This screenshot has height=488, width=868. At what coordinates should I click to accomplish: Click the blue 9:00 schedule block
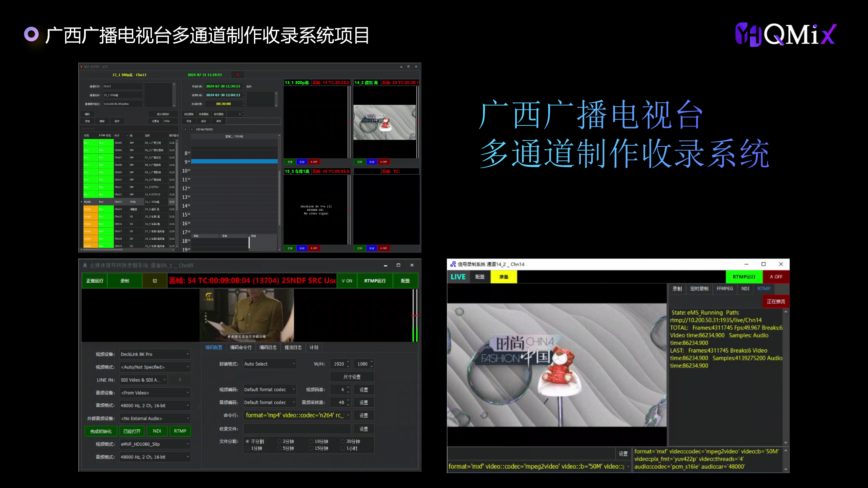point(234,162)
